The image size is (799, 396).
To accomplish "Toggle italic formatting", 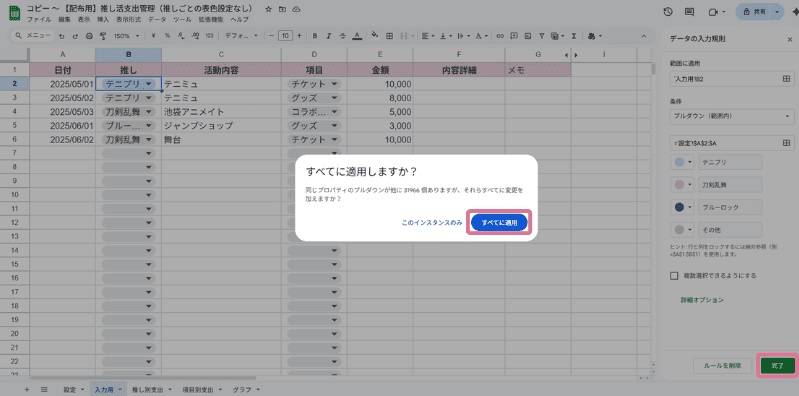I will pyautogui.click(x=329, y=36).
